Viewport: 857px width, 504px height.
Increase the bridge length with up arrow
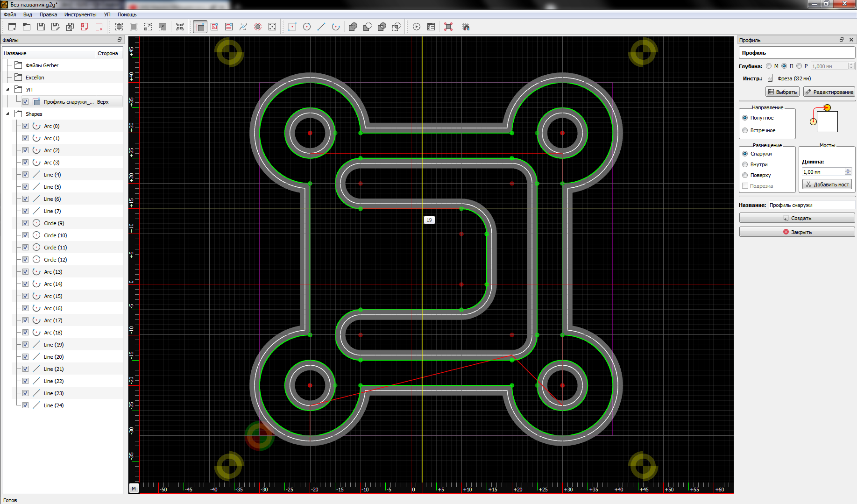[x=848, y=170]
